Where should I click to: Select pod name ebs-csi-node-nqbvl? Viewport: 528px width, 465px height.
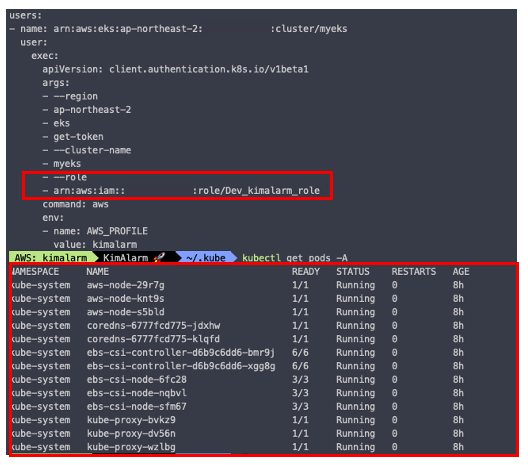(x=137, y=393)
